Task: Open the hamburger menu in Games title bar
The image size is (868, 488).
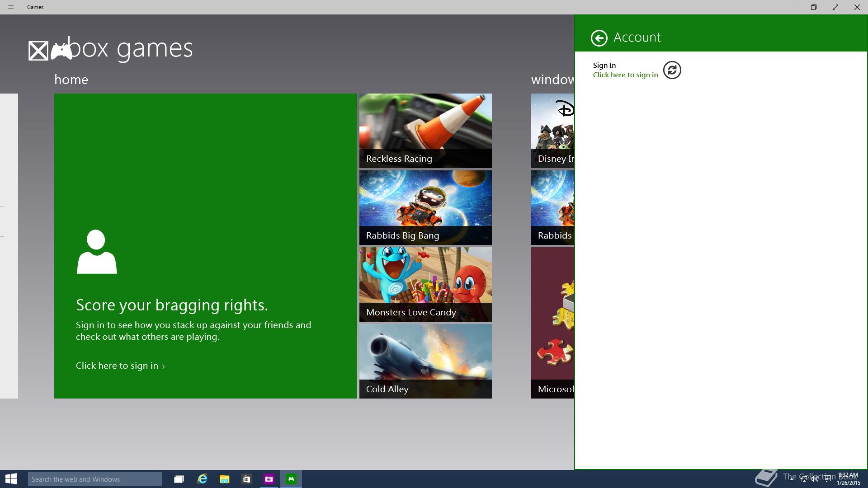Action: (11, 7)
